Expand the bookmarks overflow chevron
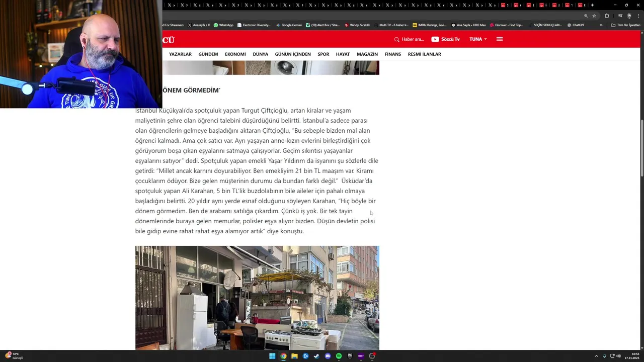 click(x=601, y=25)
